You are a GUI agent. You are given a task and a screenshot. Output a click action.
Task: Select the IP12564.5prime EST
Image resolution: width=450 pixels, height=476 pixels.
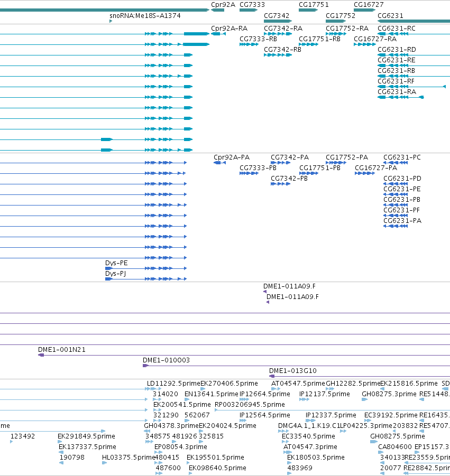point(243,421)
